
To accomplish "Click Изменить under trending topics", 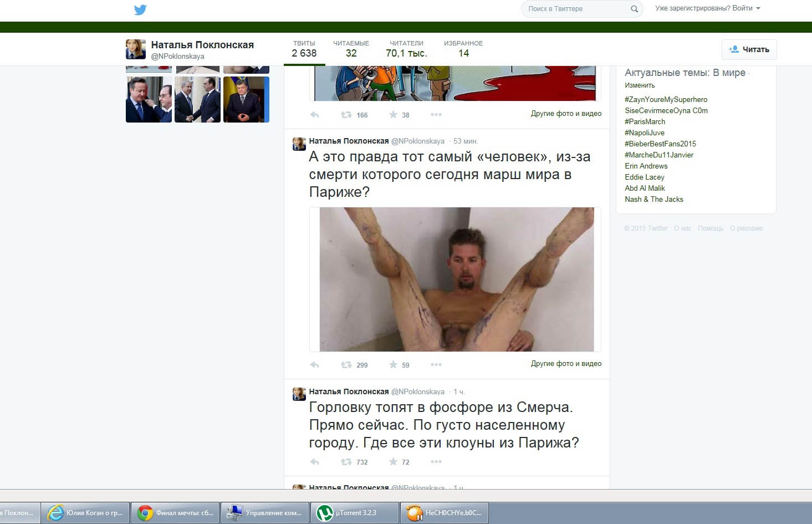I will [x=640, y=85].
